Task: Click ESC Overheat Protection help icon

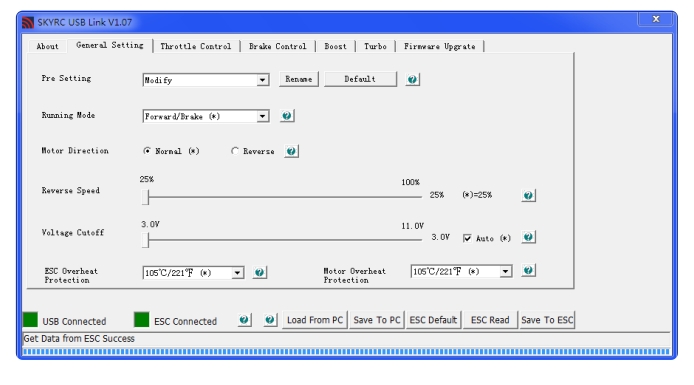Action: (x=259, y=273)
